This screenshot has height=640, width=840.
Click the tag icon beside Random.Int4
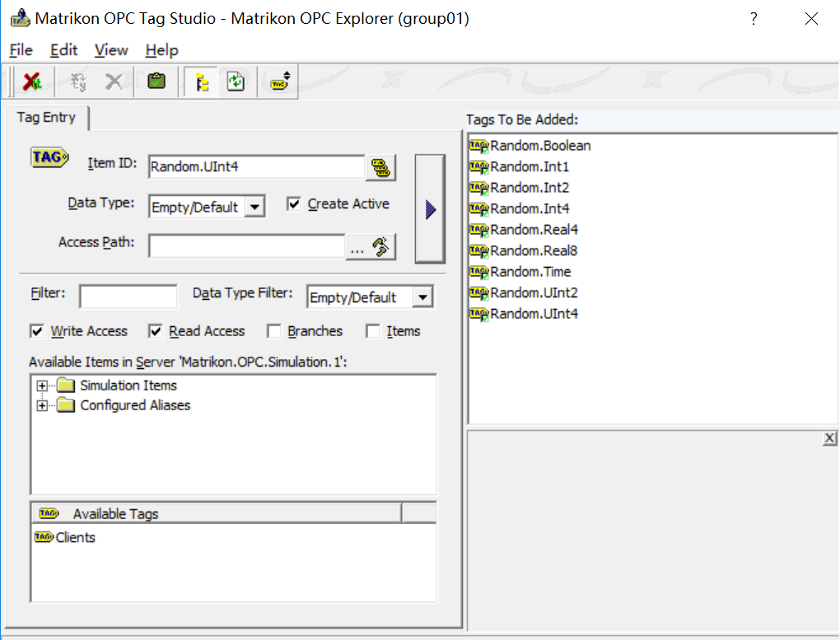[479, 208]
